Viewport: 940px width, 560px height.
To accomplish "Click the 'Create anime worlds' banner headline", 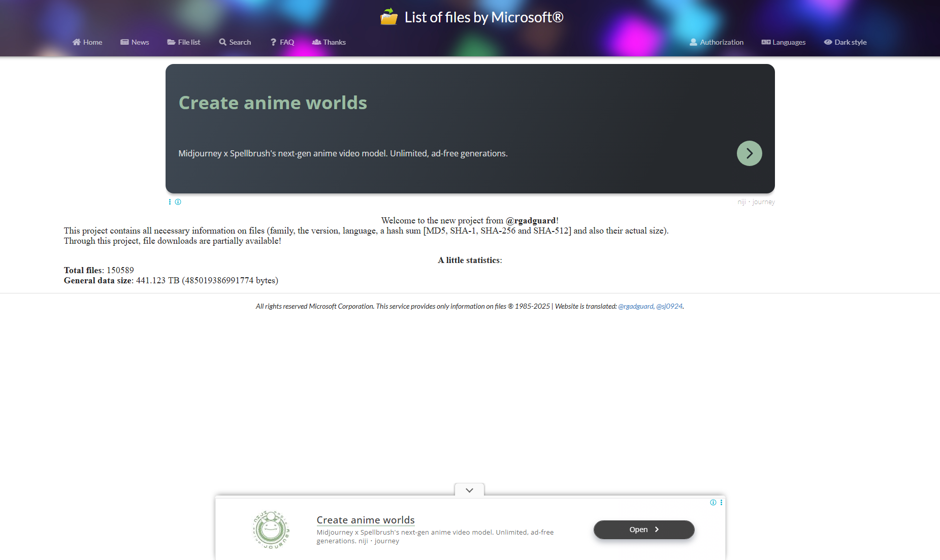I will [x=273, y=103].
